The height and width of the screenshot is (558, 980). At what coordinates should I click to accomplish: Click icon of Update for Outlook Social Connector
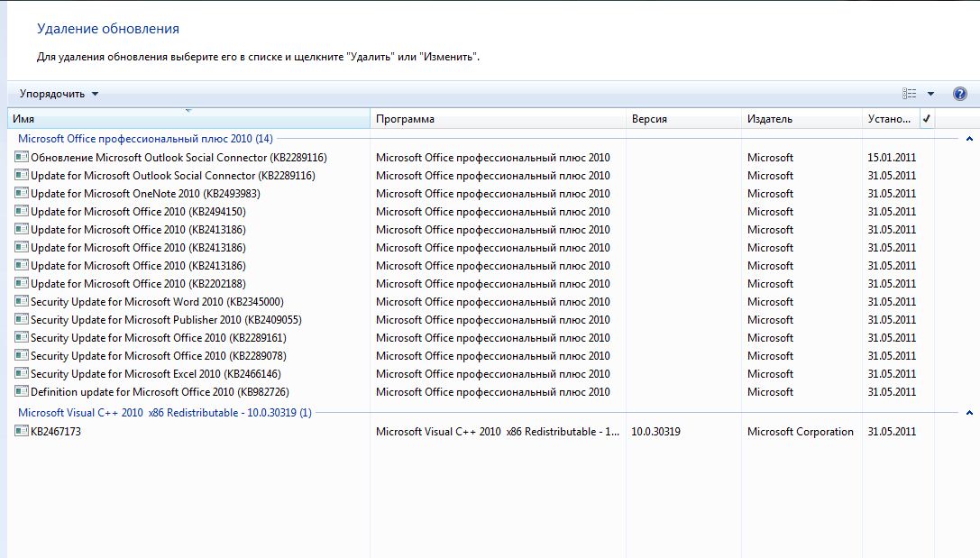click(22, 176)
